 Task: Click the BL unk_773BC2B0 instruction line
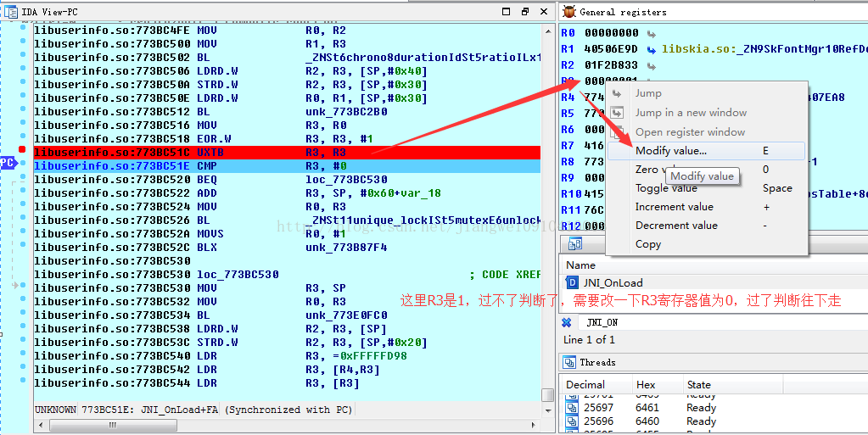click(x=287, y=112)
